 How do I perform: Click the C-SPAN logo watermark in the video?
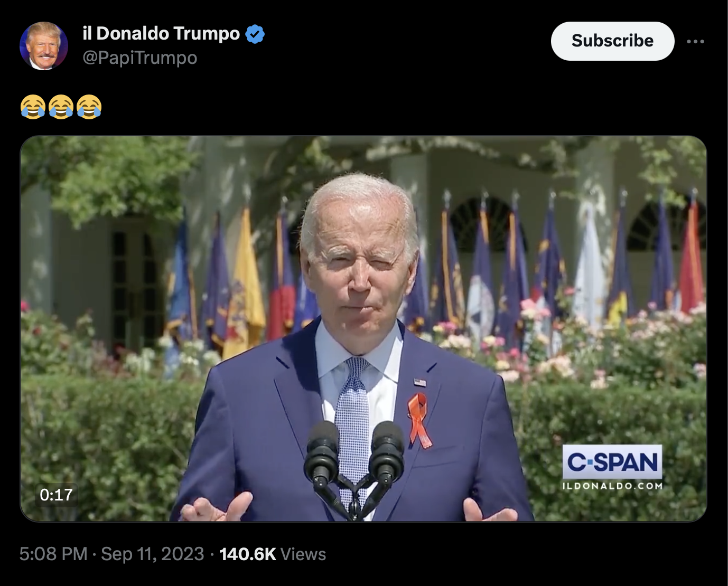[x=612, y=462]
